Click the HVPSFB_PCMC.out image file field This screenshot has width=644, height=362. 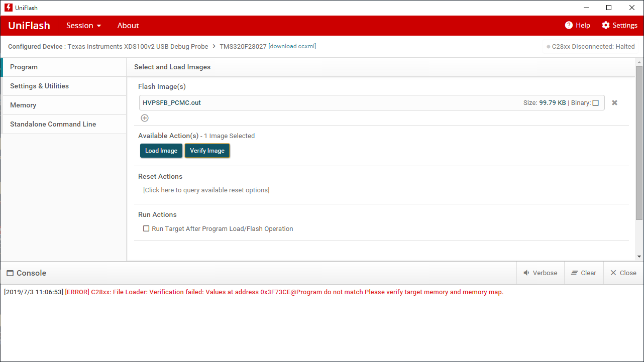pyautogui.click(x=372, y=103)
